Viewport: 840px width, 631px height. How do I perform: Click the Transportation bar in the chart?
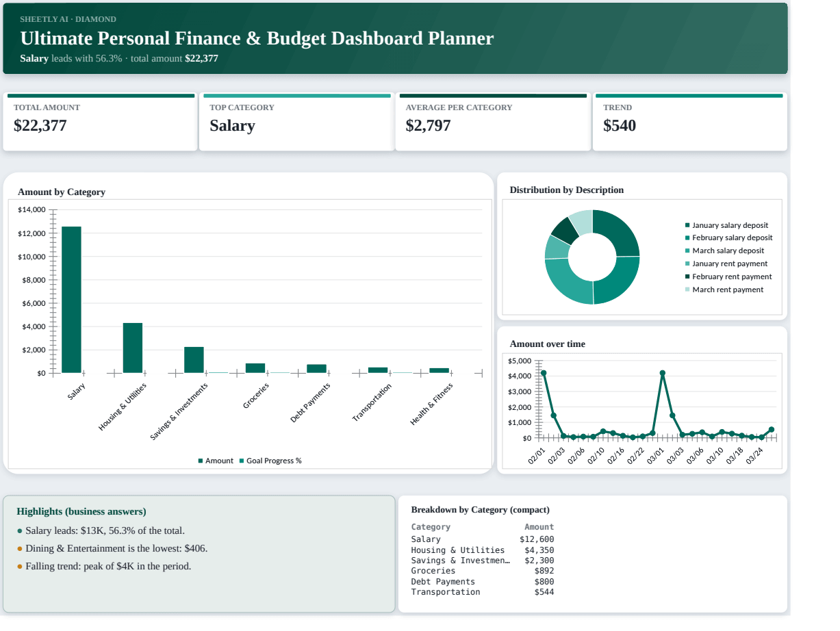pyautogui.click(x=378, y=370)
